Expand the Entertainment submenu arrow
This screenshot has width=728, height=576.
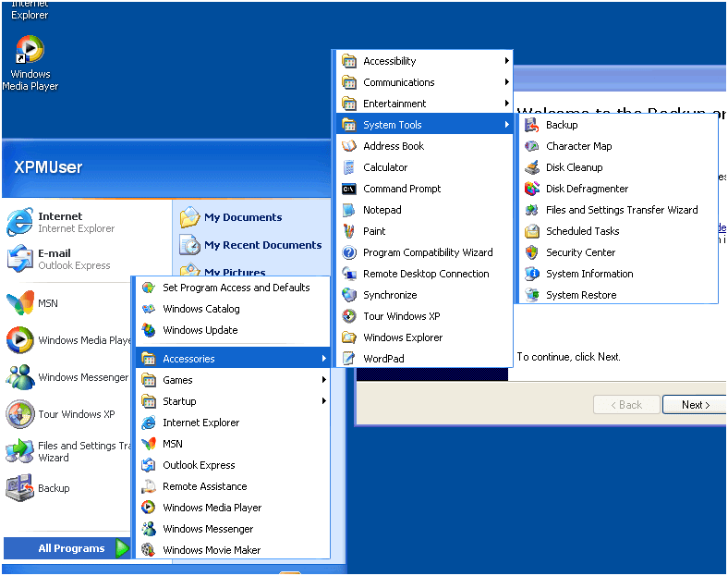[x=507, y=104]
